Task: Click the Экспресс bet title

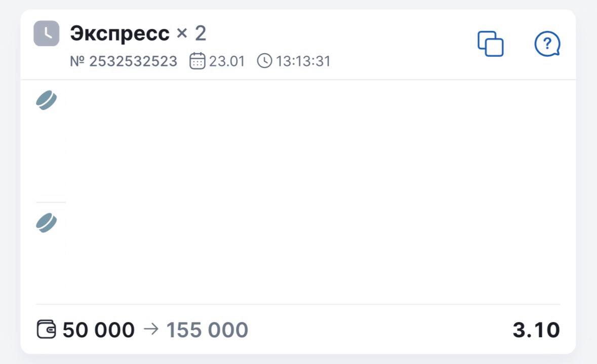Action: pyautogui.click(x=120, y=34)
